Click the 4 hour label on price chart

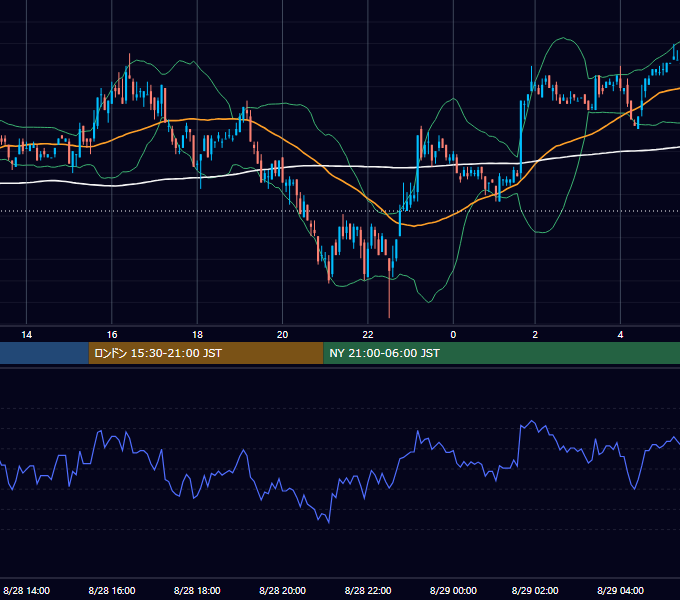click(x=620, y=334)
